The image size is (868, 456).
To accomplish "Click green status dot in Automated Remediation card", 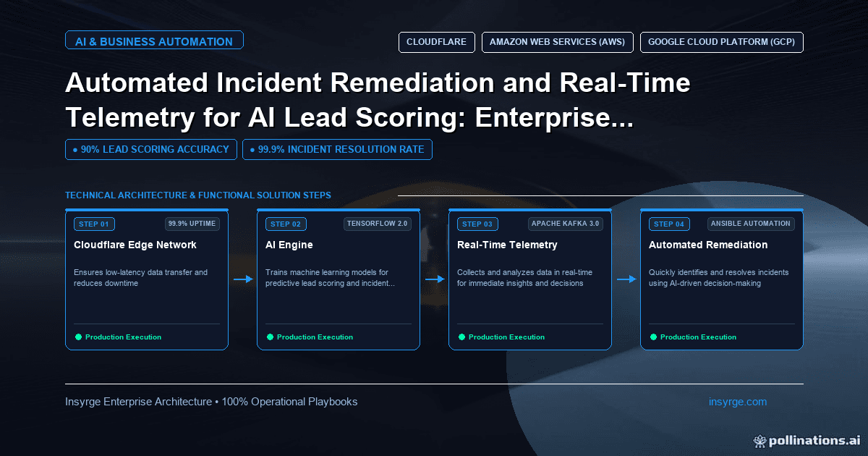I will [x=653, y=337].
